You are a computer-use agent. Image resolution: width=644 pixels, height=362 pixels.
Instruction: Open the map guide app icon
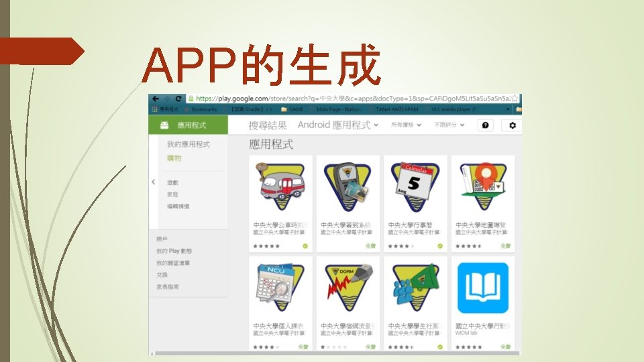click(x=482, y=186)
